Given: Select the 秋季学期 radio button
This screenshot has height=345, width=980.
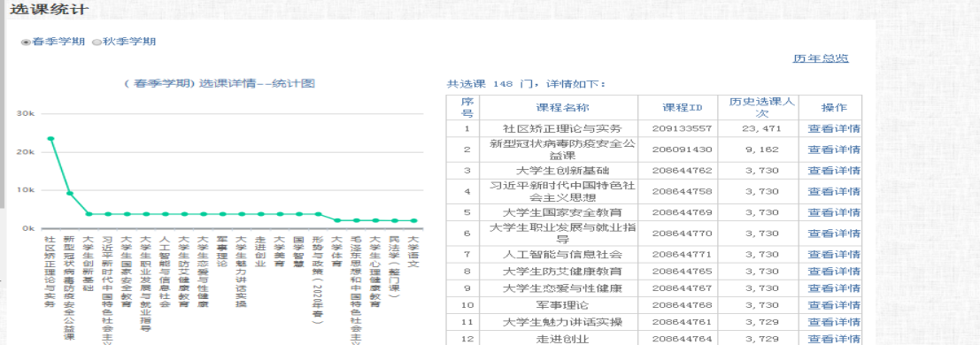Looking at the screenshot, I should click(96, 42).
